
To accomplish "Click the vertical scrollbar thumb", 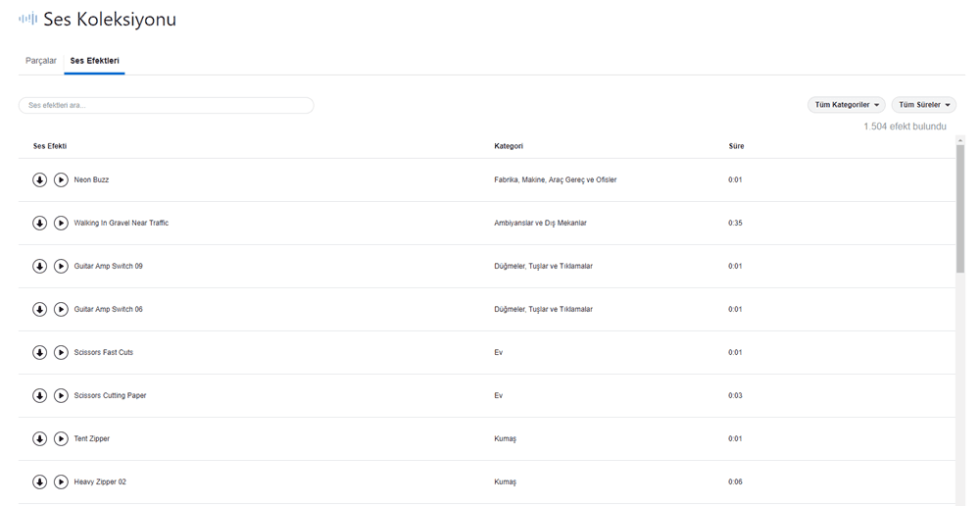I will pyautogui.click(x=960, y=206).
